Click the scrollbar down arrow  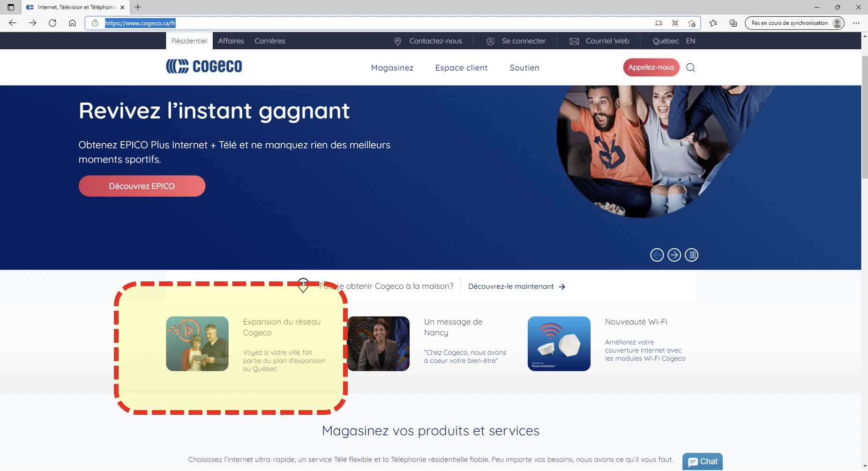click(865, 466)
